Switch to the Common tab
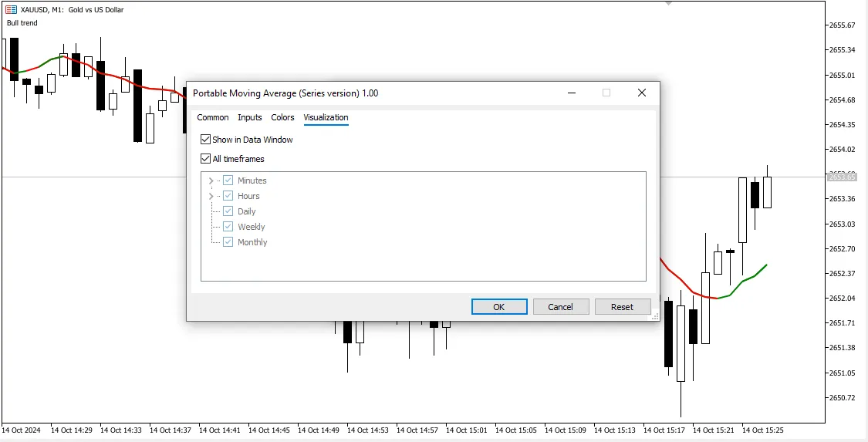Image resolution: width=868 pixels, height=442 pixels. click(213, 117)
